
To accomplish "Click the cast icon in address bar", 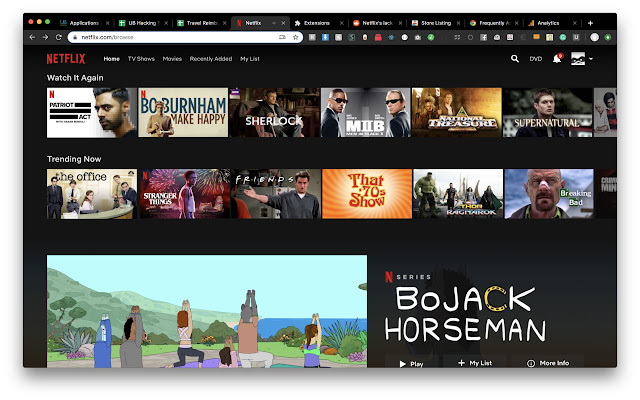I will pyautogui.click(x=282, y=37).
